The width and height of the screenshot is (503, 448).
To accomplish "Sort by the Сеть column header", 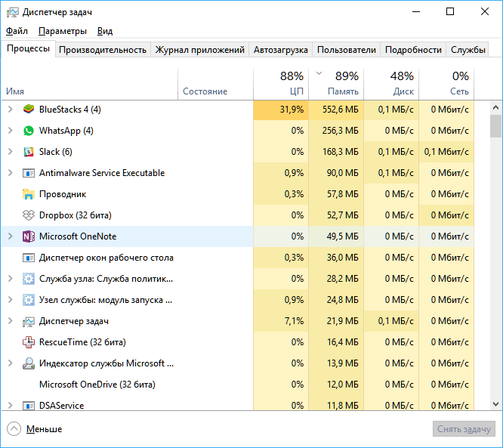I will point(446,84).
